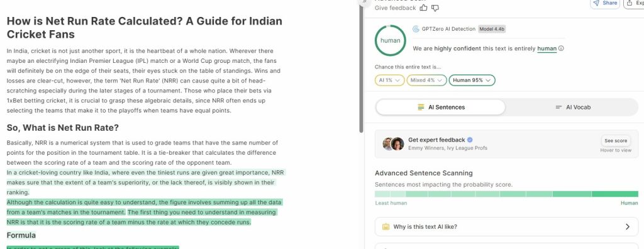The width and height of the screenshot is (644, 249).
Task: Click the GPTZero AI Detection logo icon
Action: click(416, 29)
